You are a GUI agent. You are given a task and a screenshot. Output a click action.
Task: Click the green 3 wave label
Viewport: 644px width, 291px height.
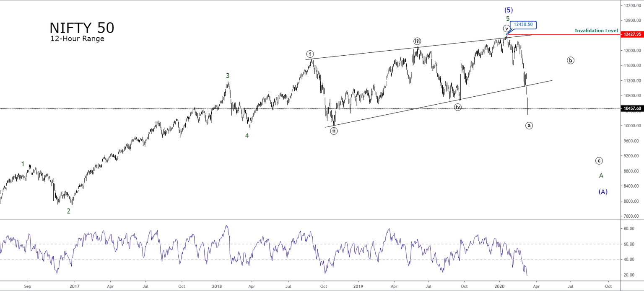pyautogui.click(x=228, y=76)
